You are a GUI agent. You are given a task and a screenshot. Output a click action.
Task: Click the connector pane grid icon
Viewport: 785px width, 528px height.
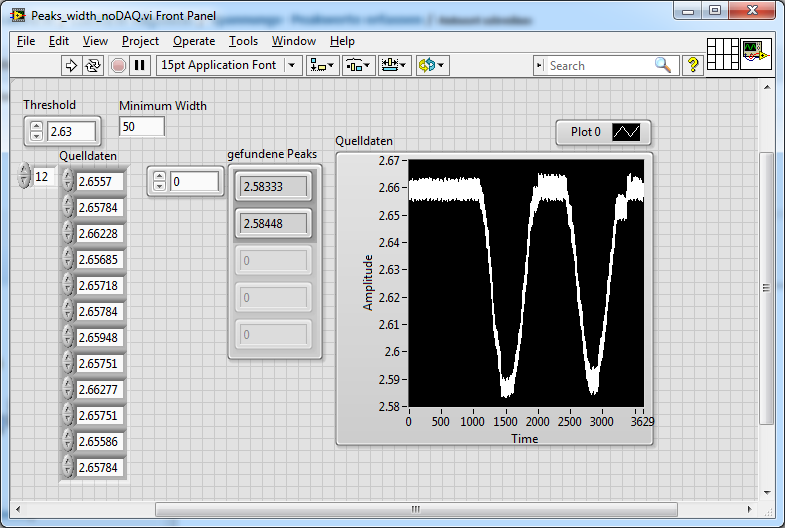(x=722, y=53)
